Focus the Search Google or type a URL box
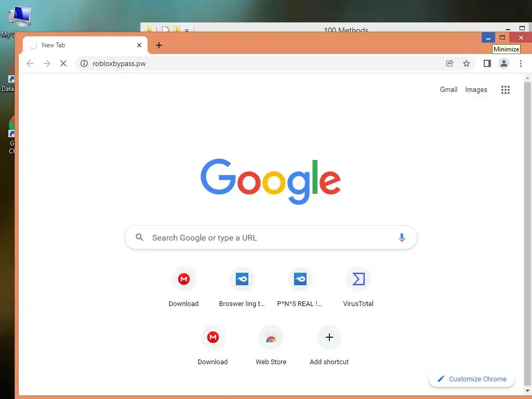The height and width of the screenshot is (399, 532). click(271, 237)
